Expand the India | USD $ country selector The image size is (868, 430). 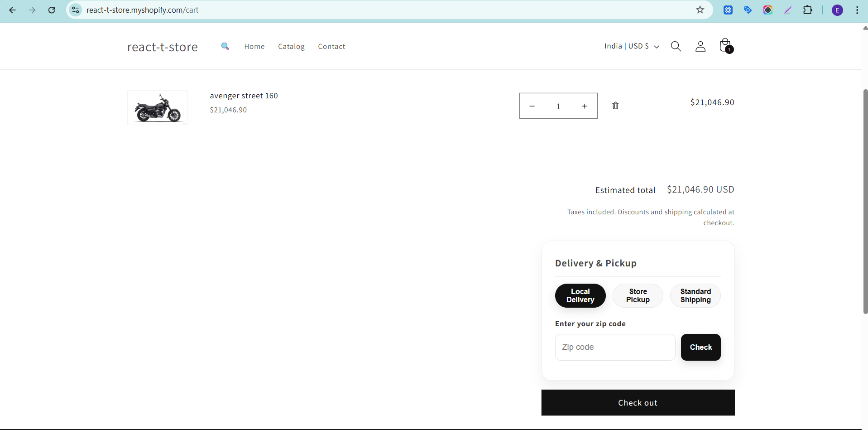click(x=631, y=46)
